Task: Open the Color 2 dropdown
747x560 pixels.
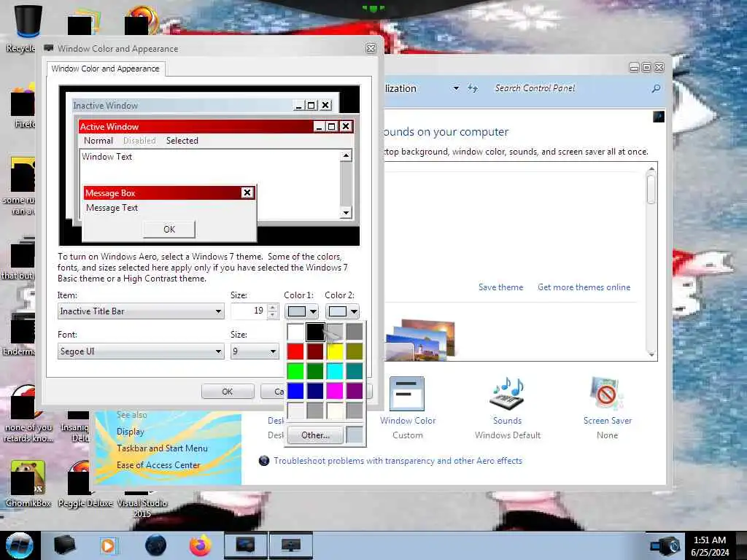Action: click(x=342, y=311)
